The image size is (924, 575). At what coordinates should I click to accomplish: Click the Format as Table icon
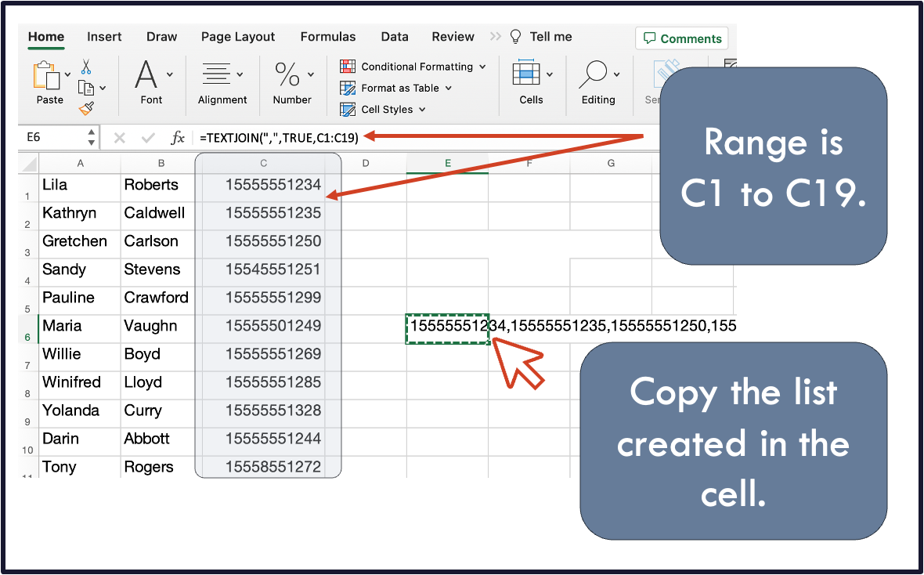click(347, 88)
